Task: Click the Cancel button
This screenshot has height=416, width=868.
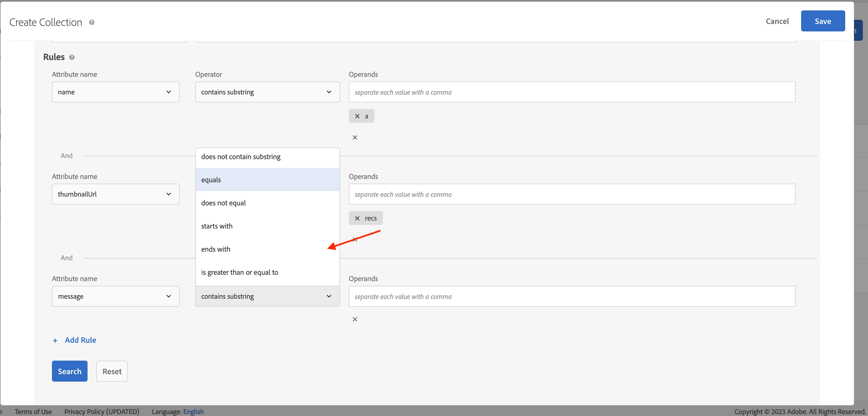Action: (x=777, y=21)
